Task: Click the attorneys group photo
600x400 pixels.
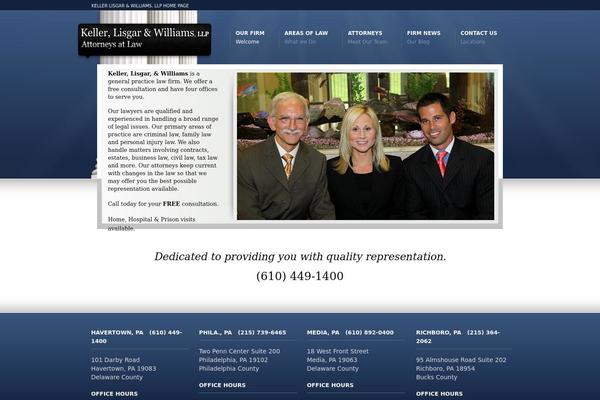Action: (365, 146)
